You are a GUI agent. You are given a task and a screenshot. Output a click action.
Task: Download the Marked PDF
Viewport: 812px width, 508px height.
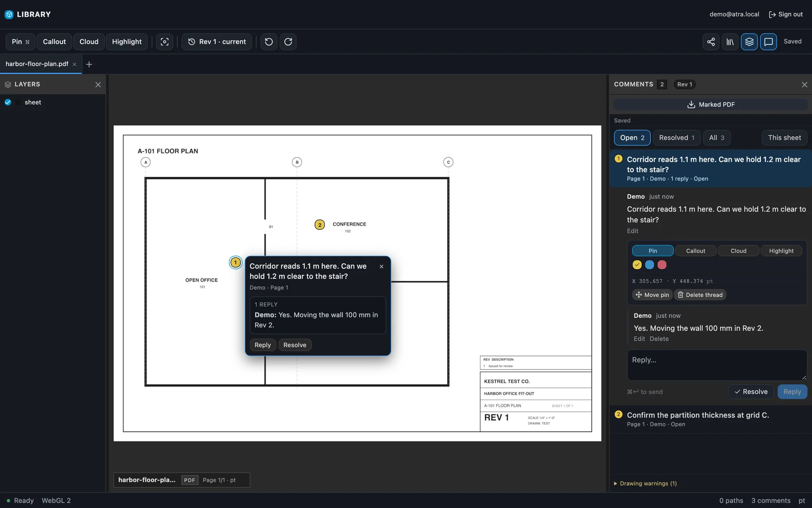click(x=710, y=104)
